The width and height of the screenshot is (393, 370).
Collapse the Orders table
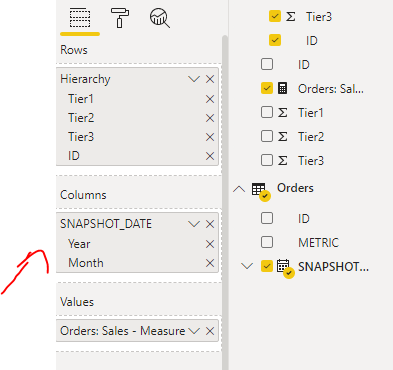click(239, 189)
